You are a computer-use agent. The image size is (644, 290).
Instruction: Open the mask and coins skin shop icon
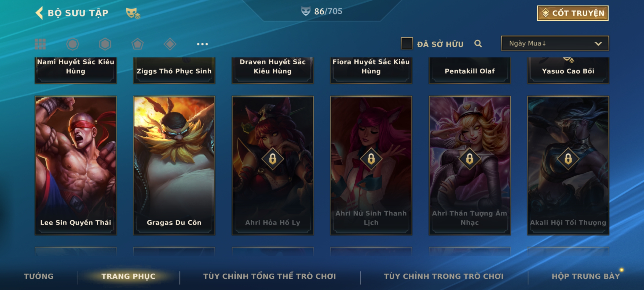tap(133, 13)
